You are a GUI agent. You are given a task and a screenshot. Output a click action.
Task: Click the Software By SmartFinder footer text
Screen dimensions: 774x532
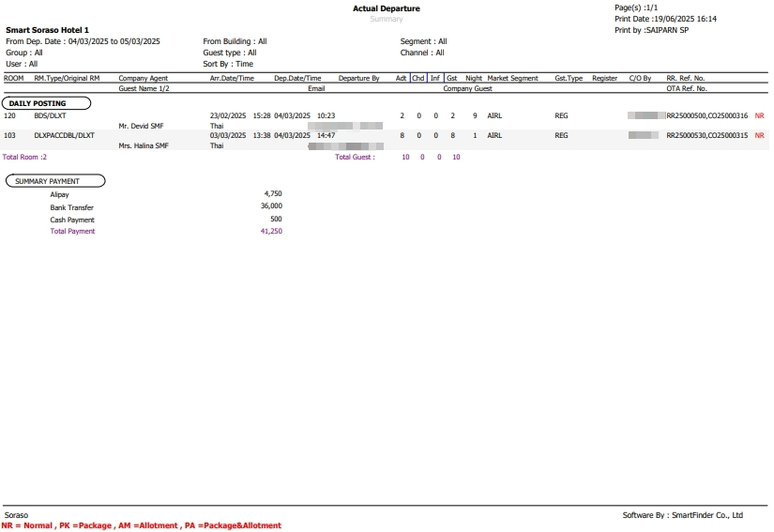(682, 515)
